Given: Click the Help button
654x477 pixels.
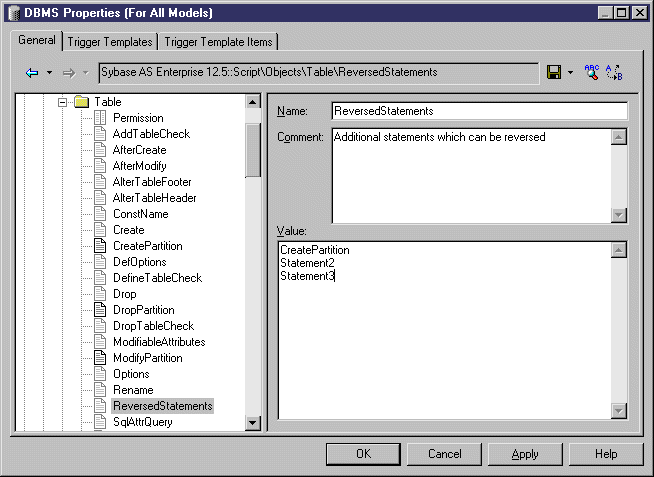Looking at the screenshot, I should (x=606, y=454).
